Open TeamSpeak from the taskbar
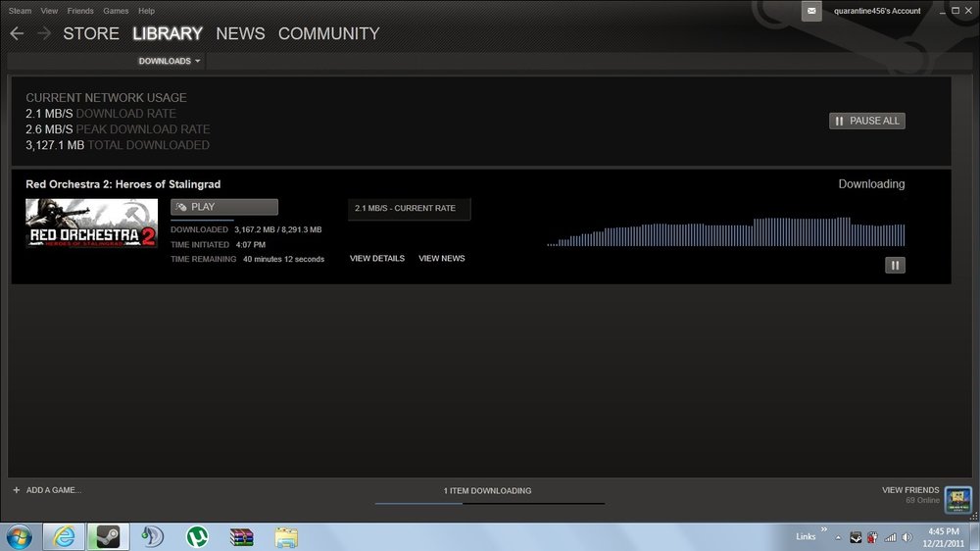The width and height of the screenshot is (980, 551). (x=152, y=536)
